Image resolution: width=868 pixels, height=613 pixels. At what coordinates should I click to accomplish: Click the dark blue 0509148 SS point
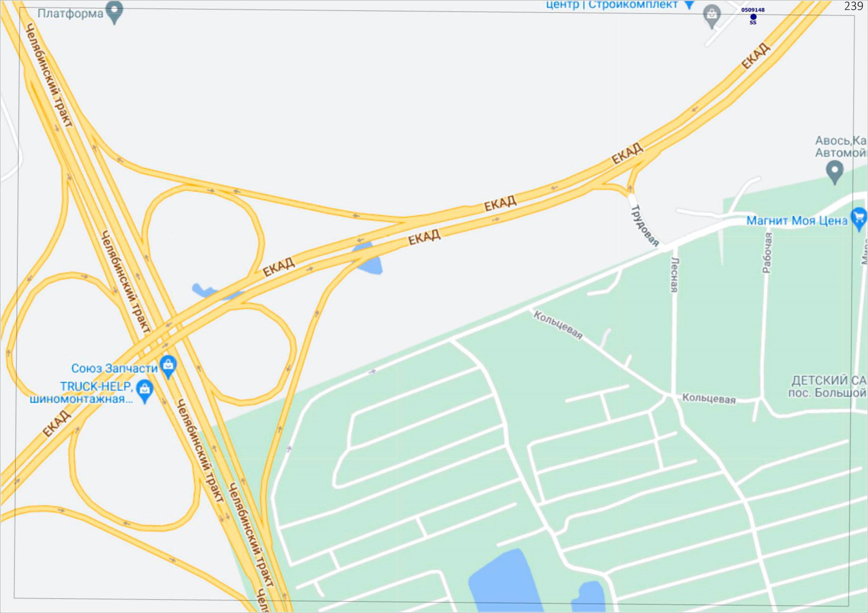pyautogui.click(x=753, y=17)
